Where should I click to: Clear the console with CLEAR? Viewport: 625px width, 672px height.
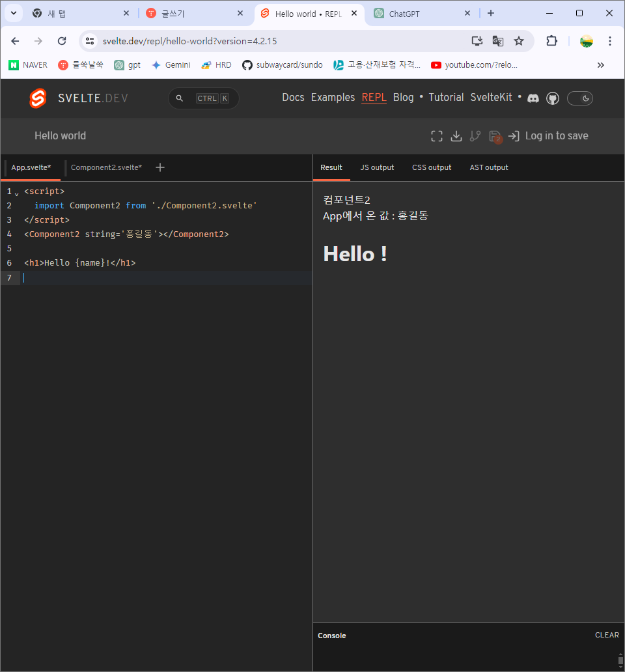[607, 635]
